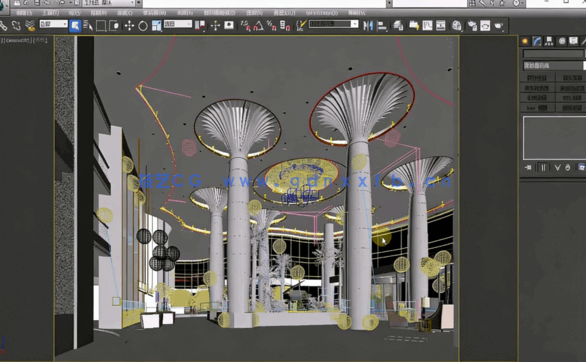586x362 pixels.
Task: Select the Select and Manipulate tool
Action: [215, 25]
